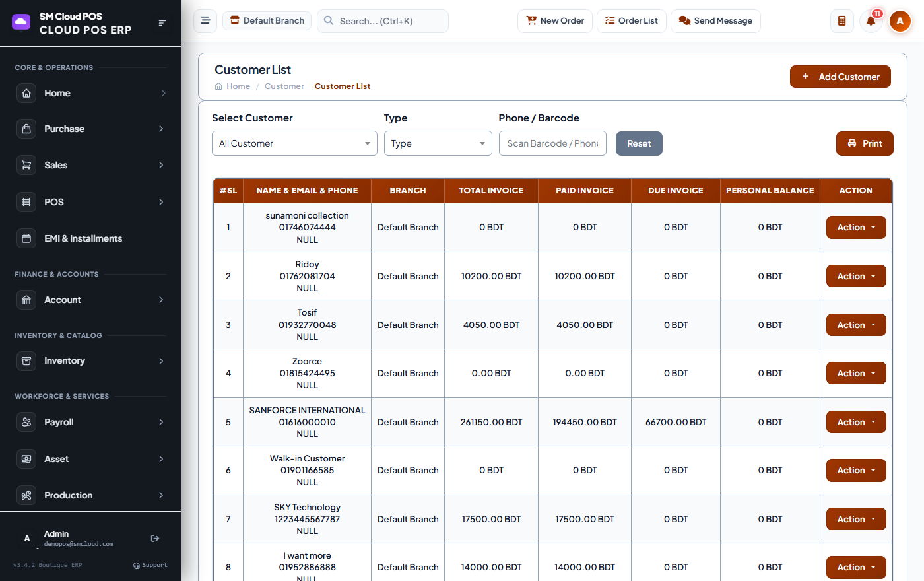This screenshot has width=924, height=581.
Task: Click the Support link in sidebar footer
Action: pyautogui.click(x=150, y=565)
